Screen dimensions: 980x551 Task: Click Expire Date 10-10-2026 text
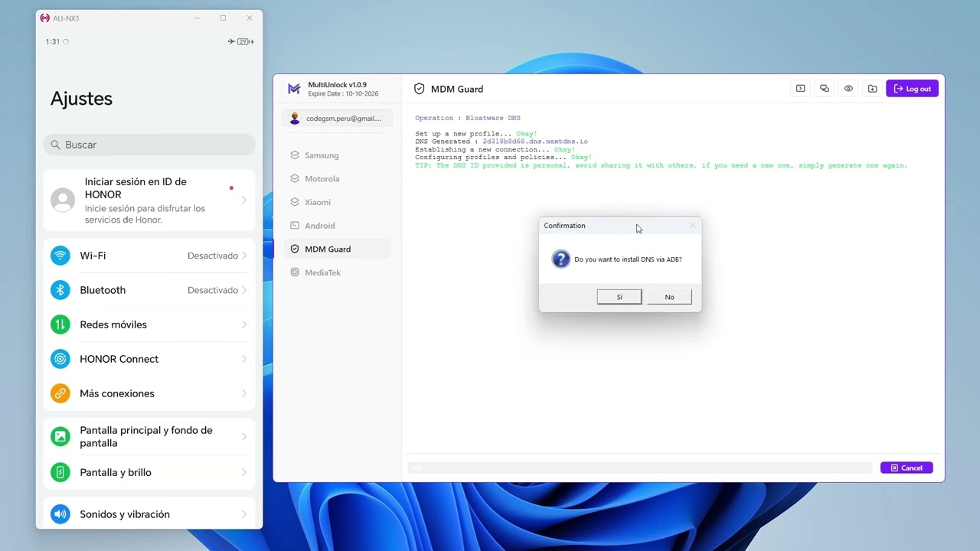pos(343,94)
